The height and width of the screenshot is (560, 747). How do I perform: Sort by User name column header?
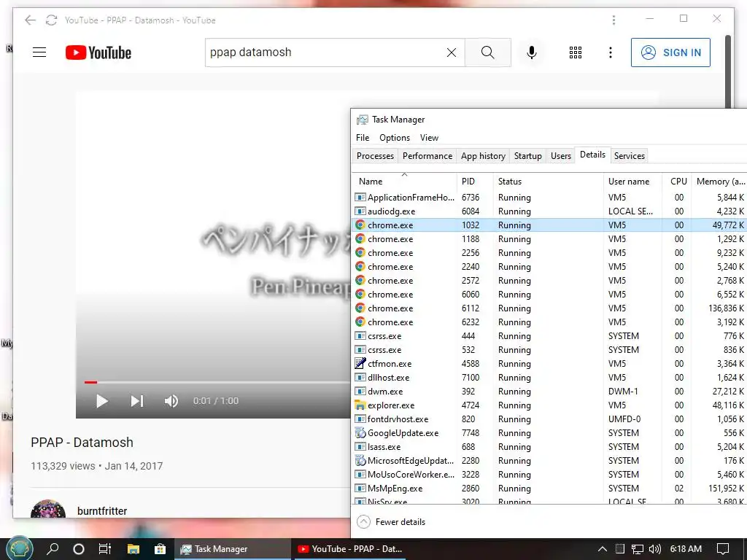[632, 181]
